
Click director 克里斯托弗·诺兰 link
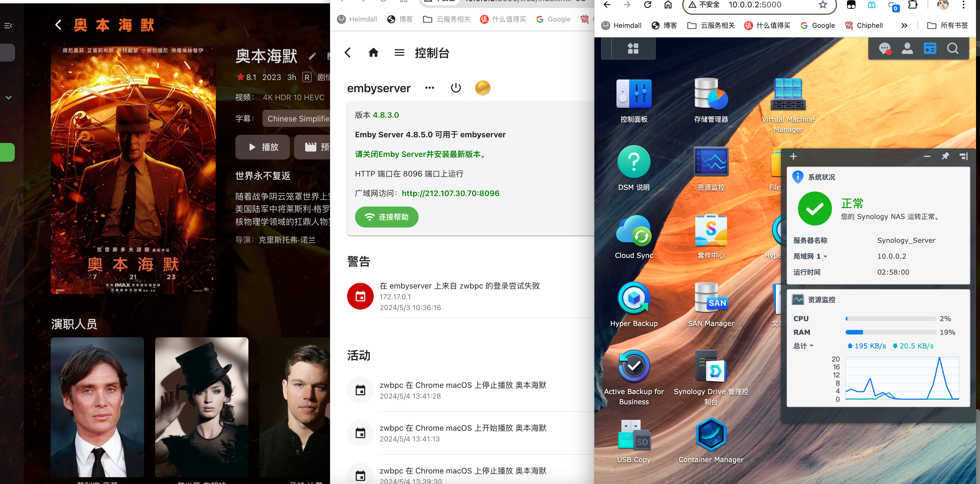click(x=287, y=240)
